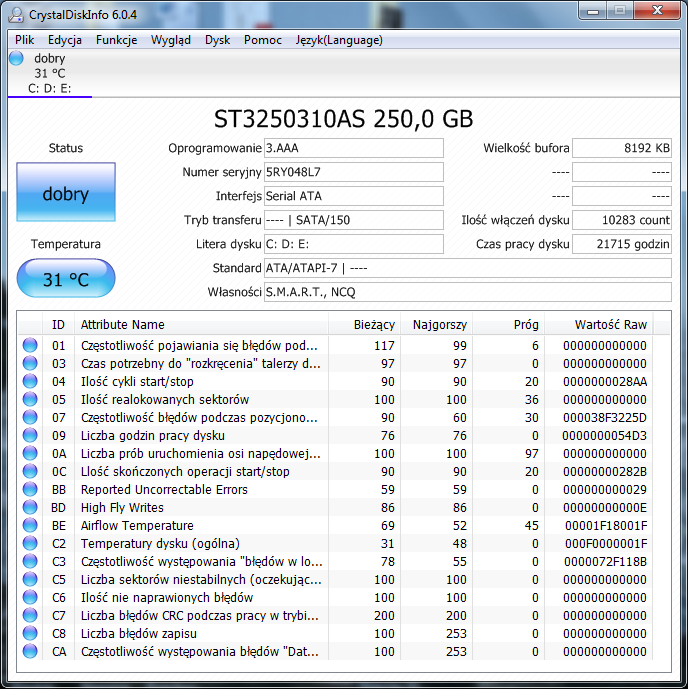Click the Najgorszy column header
Screen dimensions: 688x689
[436, 325]
